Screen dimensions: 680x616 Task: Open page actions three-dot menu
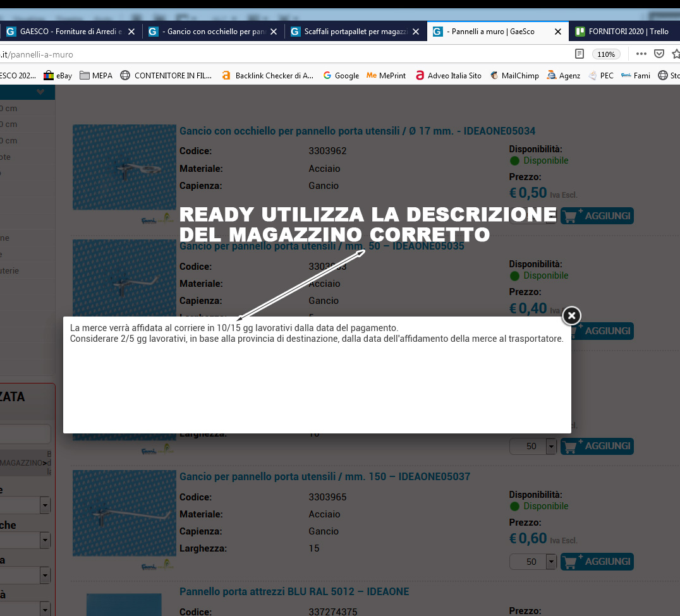(x=641, y=54)
